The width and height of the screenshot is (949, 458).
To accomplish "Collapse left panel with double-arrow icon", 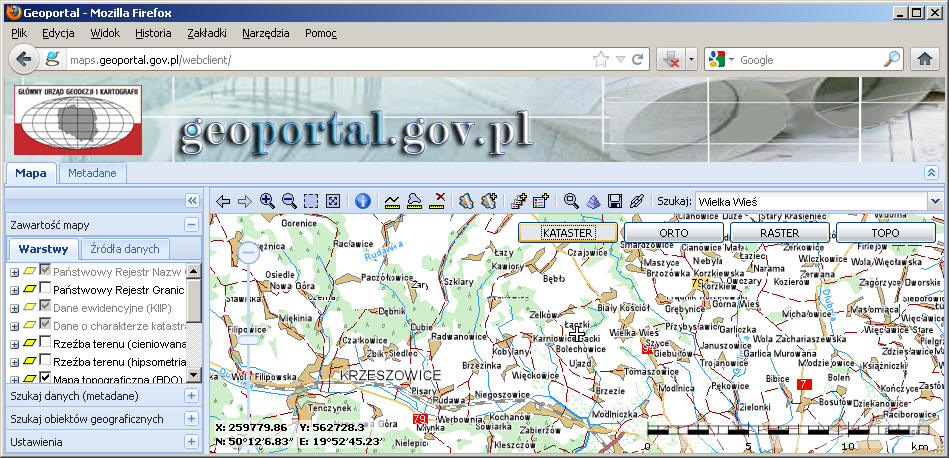I will 192,201.
